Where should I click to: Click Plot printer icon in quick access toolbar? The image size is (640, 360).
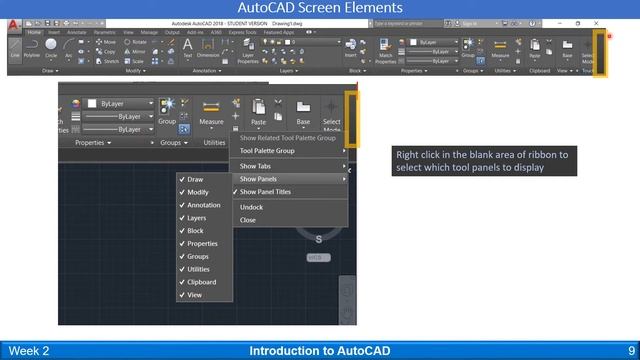pyautogui.click(x=66, y=24)
